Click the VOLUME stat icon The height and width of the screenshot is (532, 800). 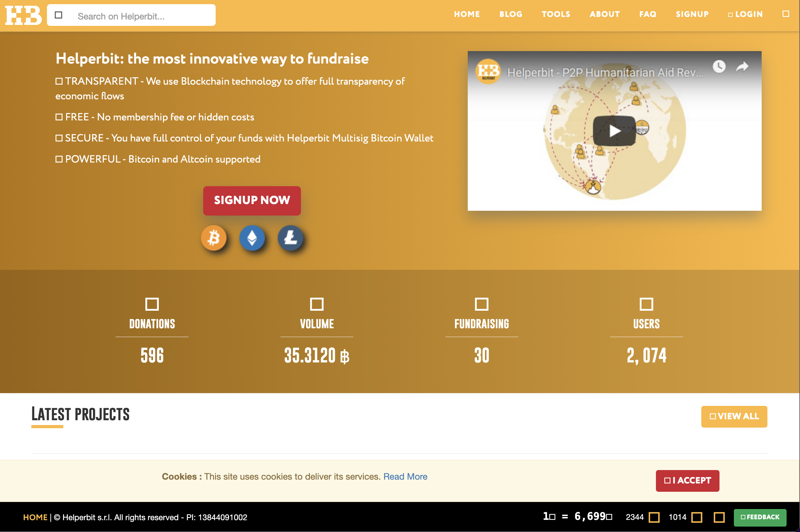[x=317, y=304]
